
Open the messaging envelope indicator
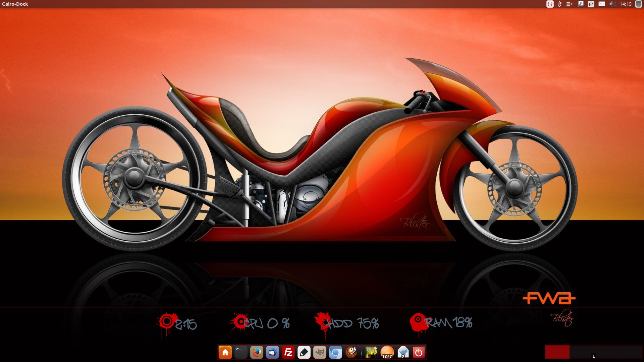click(x=602, y=4)
